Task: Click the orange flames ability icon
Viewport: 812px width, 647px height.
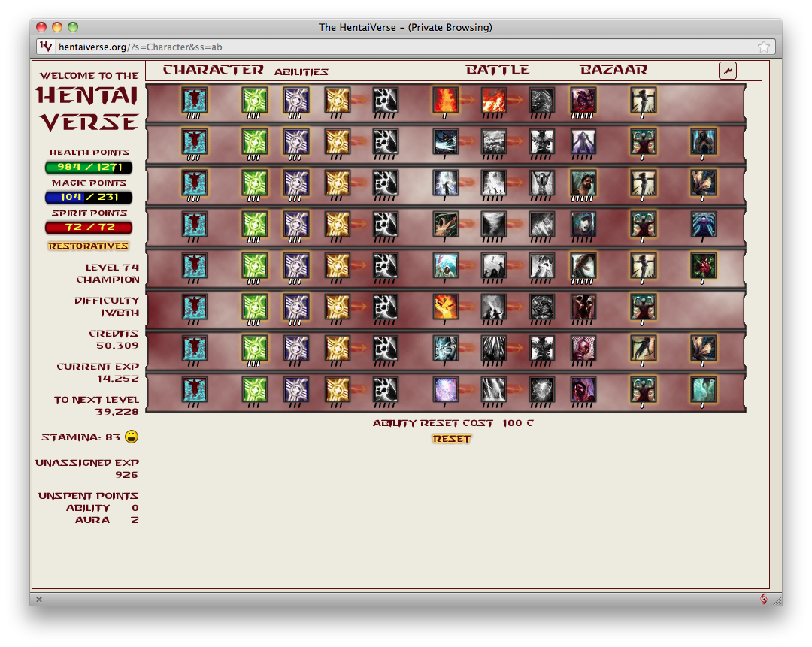Action: click(x=493, y=100)
